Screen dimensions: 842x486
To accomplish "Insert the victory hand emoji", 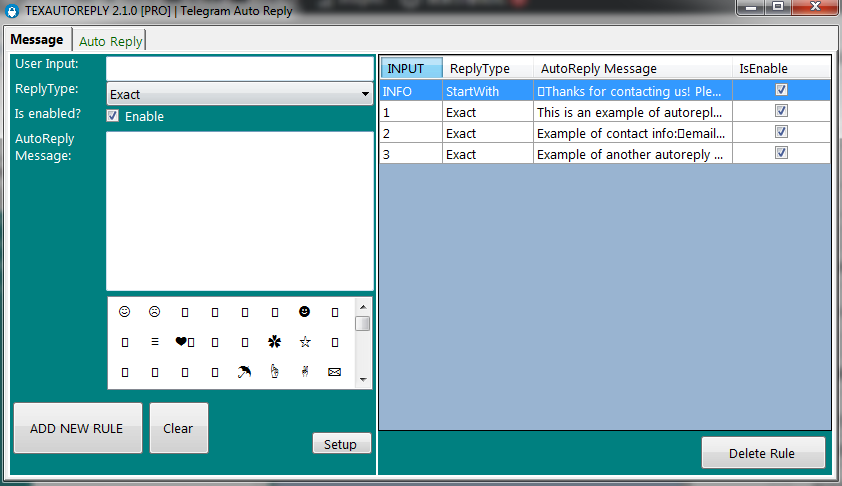I will tap(305, 372).
